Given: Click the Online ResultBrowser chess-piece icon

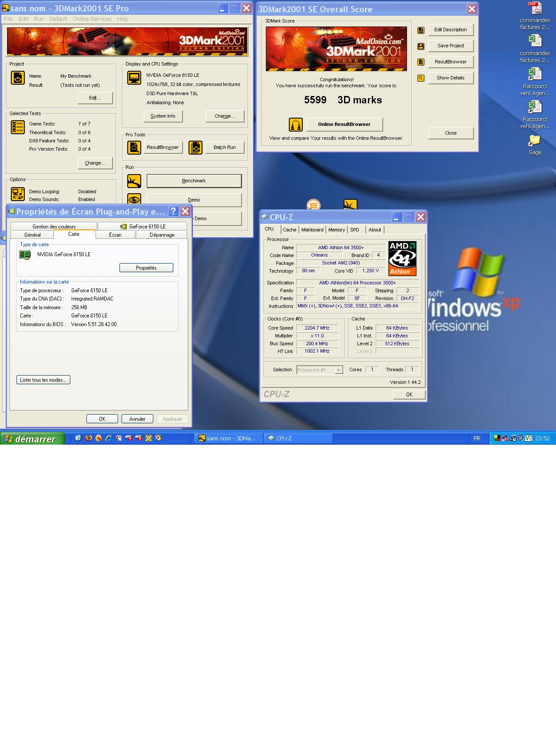Looking at the screenshot, I should [x=296, y=125].
